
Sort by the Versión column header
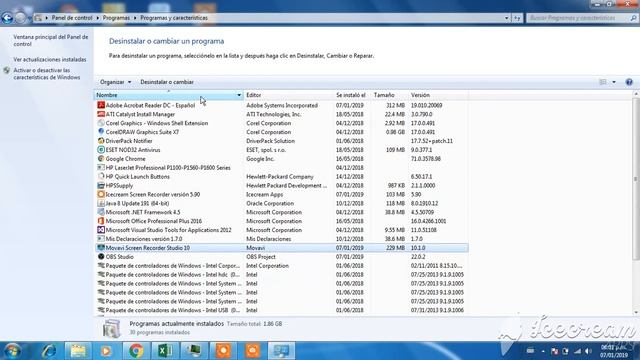(x=438, y=95)
